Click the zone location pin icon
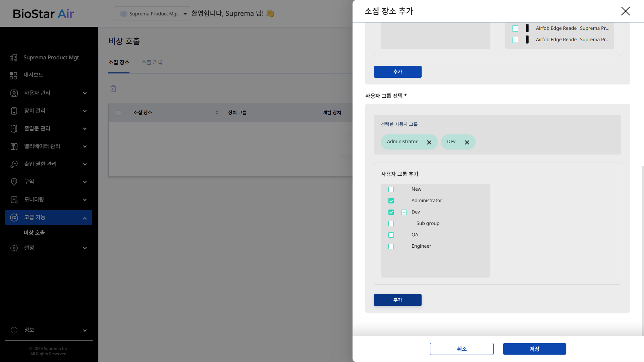 click(x=14, y=182)
